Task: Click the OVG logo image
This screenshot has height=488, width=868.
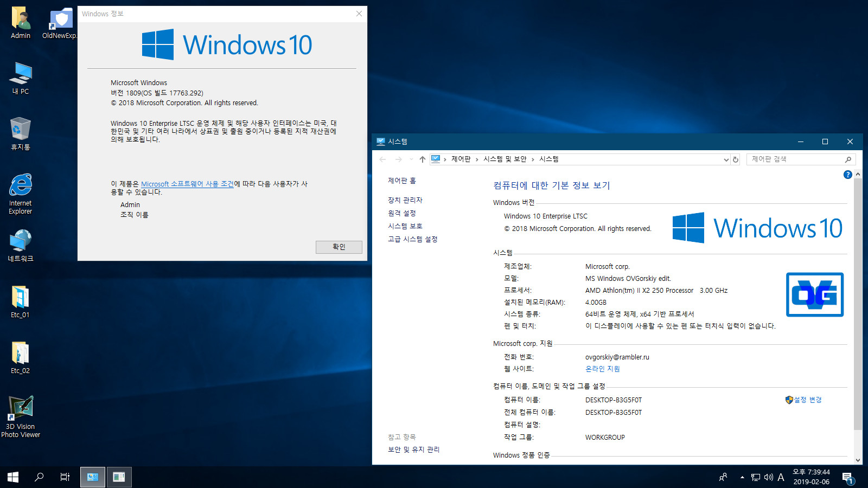Action: (815, 294)
